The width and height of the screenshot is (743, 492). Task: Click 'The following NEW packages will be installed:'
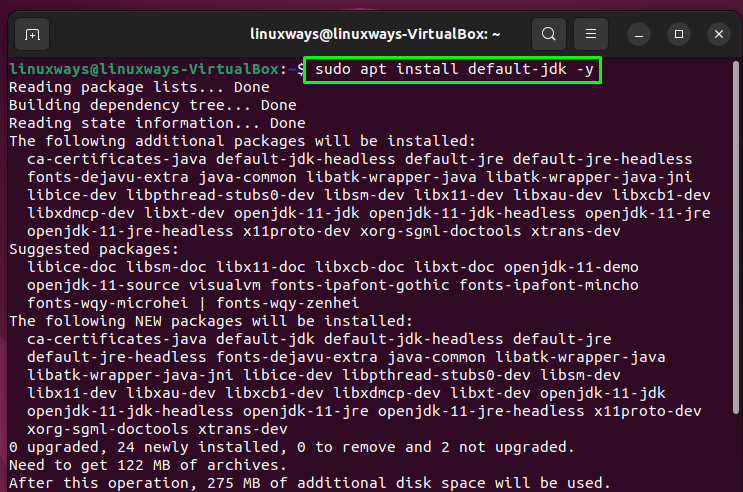pos(211,321)
